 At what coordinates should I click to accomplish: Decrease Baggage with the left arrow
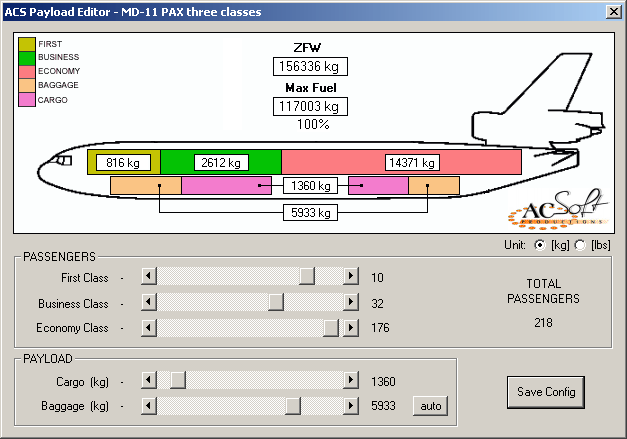[x=148, y=406]
